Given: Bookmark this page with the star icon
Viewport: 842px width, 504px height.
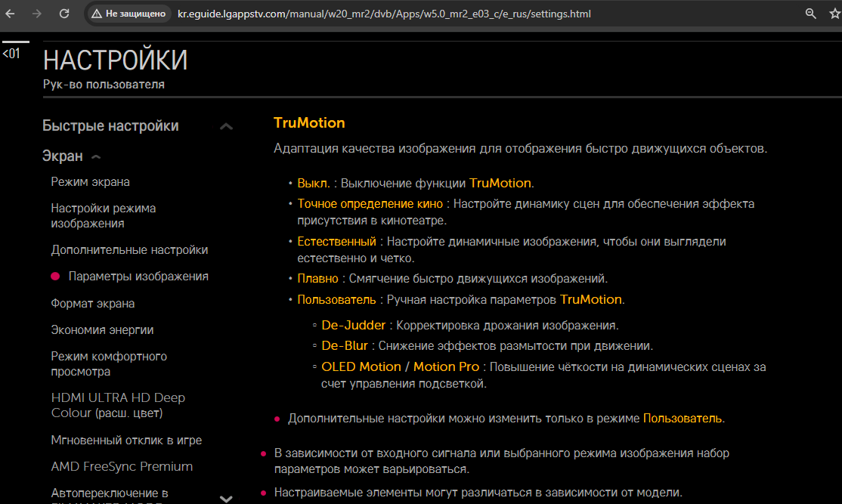Looking at the screenshot, I should click(834, 14).
